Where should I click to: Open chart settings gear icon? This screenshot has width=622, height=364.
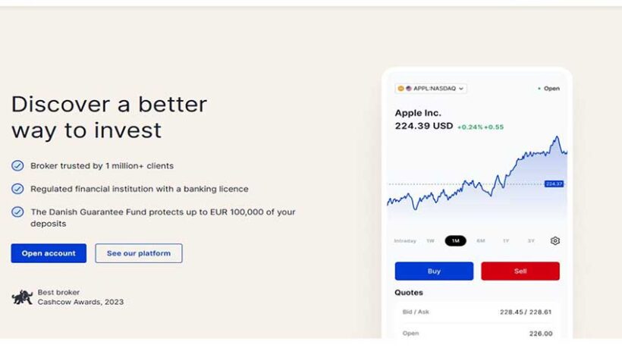click(555, 241)
